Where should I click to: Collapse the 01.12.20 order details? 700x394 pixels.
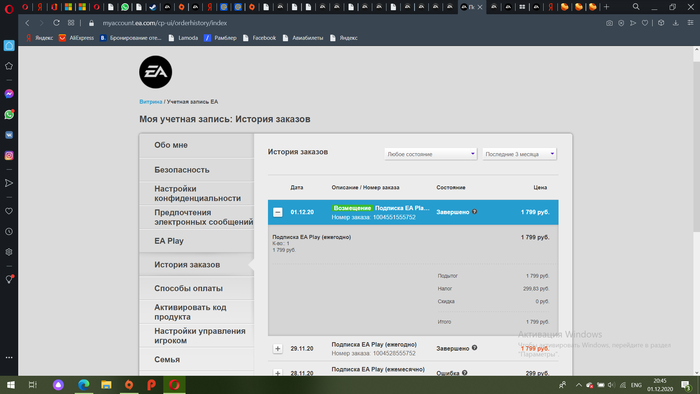pos(278,212)
